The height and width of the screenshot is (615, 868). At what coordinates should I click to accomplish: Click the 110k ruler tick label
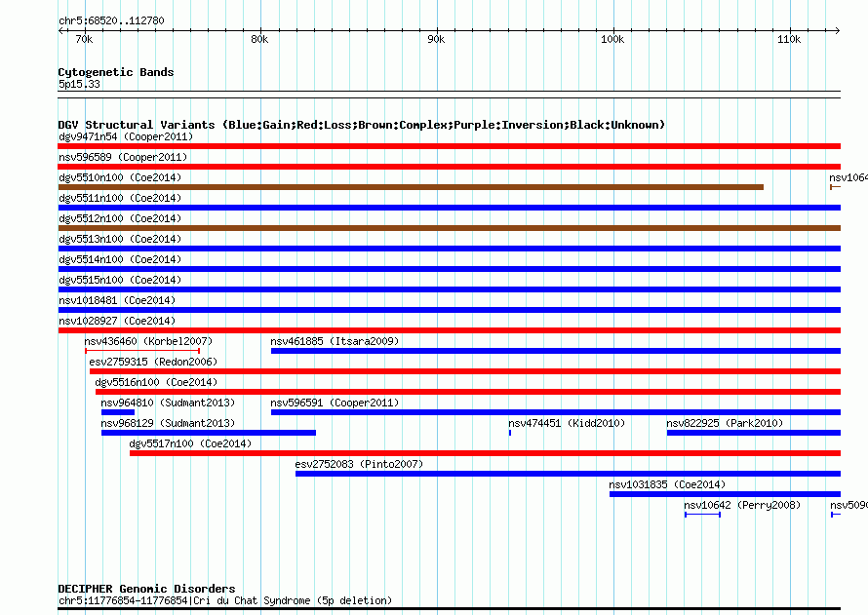tap(789, 39)
